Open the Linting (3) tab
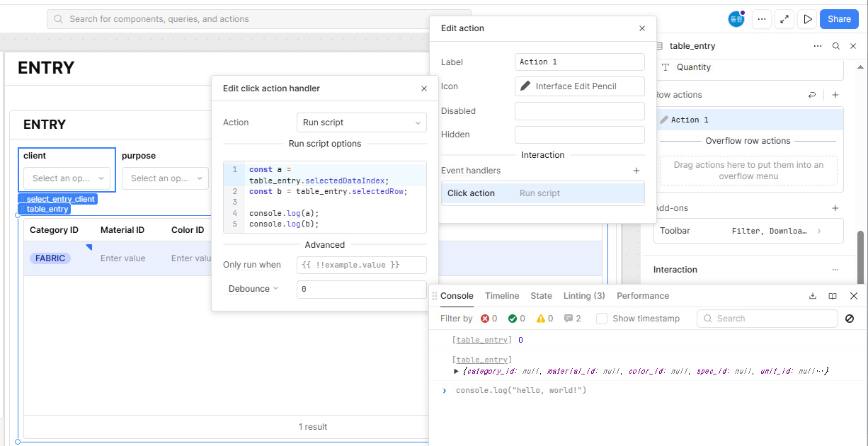Viewport: 868px width, 446px height. [x=584, y=296]
